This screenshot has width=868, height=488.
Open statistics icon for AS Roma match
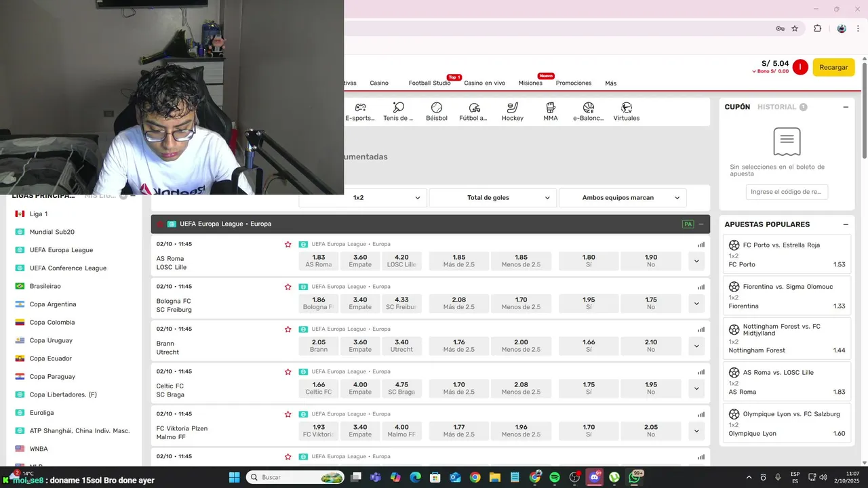(x=701, y=245)
